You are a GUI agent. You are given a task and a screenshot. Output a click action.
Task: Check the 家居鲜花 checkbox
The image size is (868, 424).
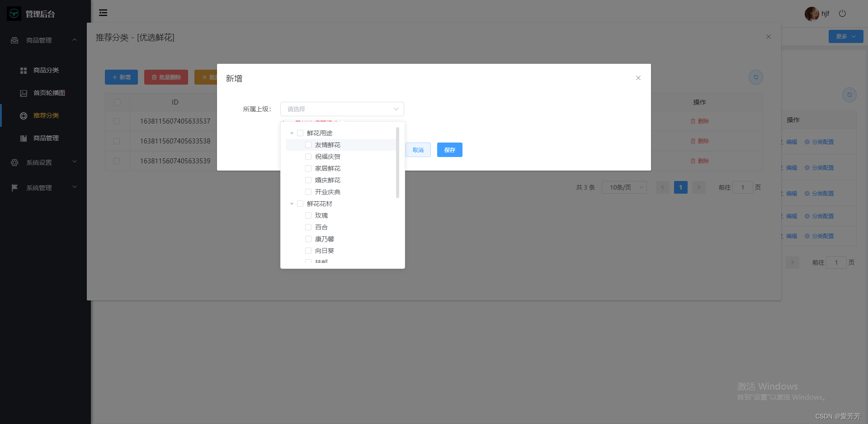tap(308, 168)
